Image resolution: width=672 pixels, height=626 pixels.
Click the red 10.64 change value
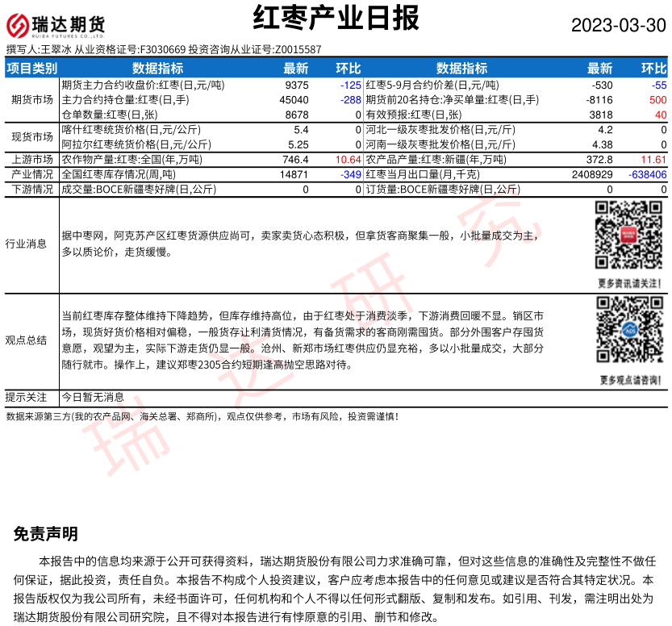tap(348, 160)
